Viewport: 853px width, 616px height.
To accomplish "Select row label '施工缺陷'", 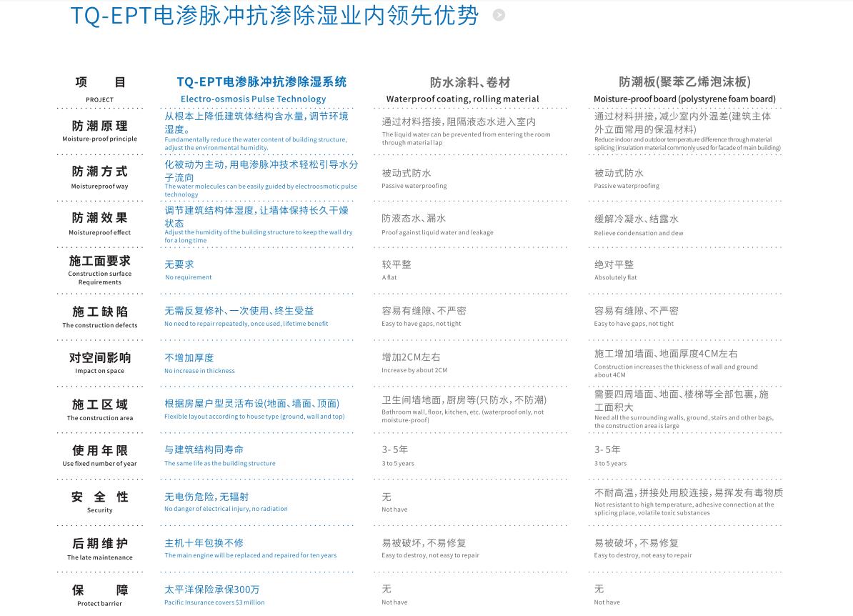I will (x=100, y=312).
